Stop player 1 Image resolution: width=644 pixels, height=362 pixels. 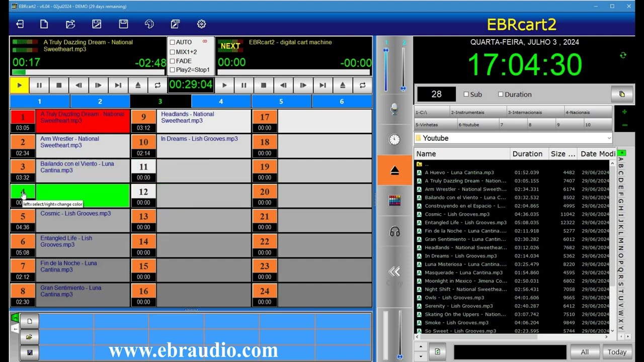(x=59, y=85)
